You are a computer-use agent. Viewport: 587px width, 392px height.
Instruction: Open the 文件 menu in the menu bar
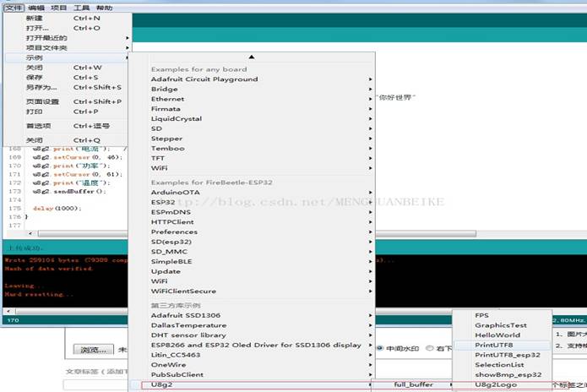(x=14, y=8)
